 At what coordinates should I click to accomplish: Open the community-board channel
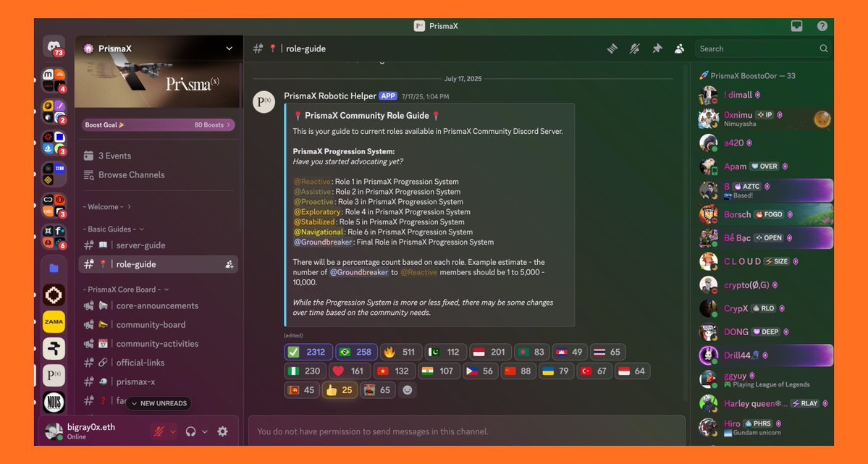pos(159,324)
